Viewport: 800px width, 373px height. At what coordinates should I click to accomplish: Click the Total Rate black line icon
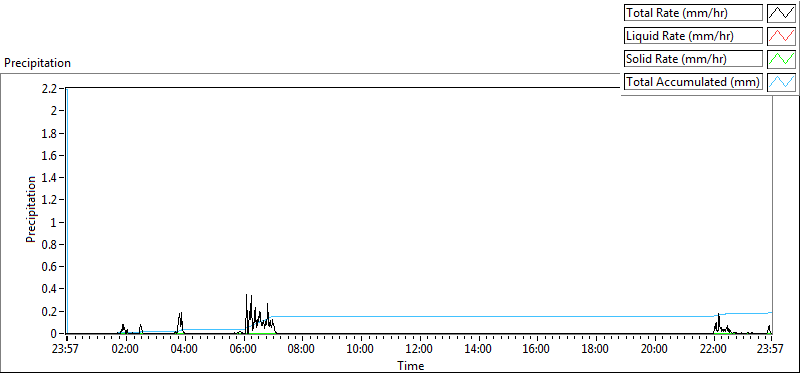[x=781, y=13]
